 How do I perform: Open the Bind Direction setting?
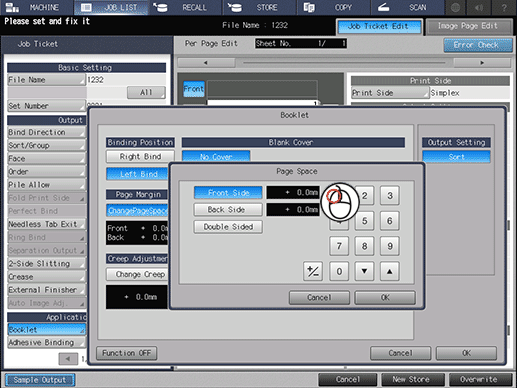[46, 132]
